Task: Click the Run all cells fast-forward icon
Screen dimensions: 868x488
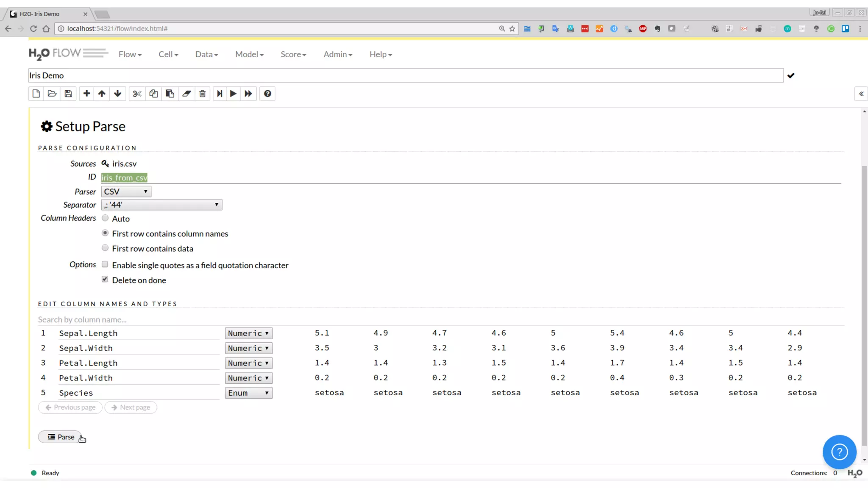Action: 248,94
